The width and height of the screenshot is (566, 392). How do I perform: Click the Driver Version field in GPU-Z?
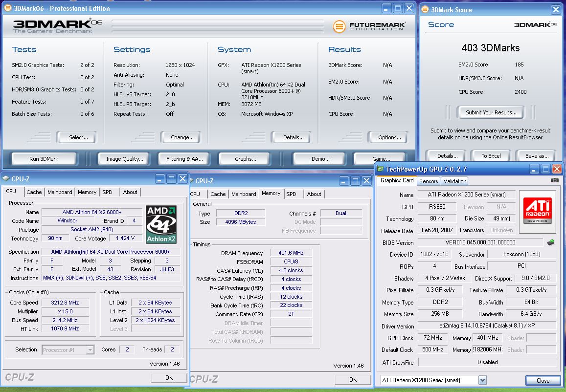click(487, 326)
